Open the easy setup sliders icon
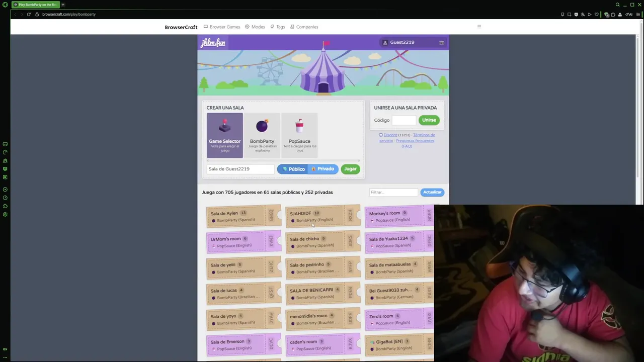 638,14
